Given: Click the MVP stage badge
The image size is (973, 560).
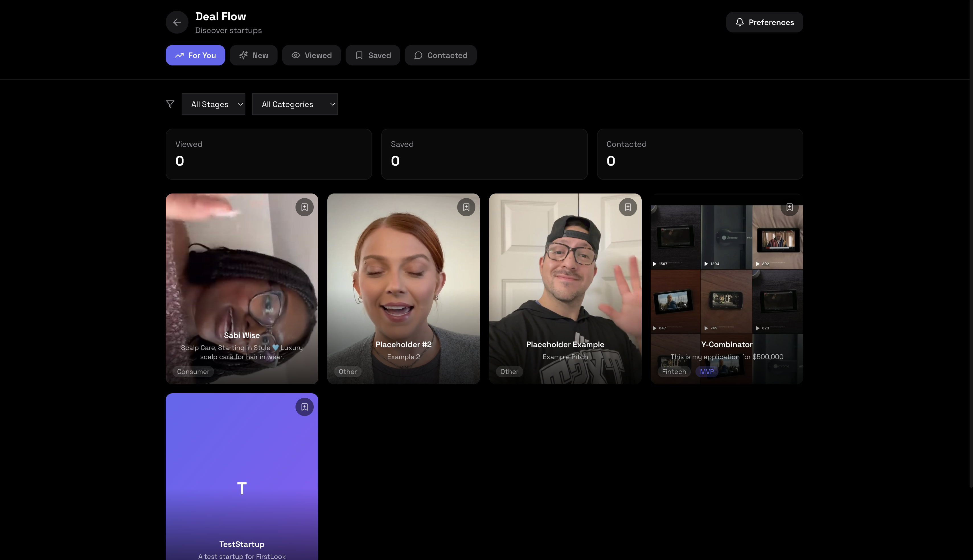Looking at the screenshot, I should point(706,372).
